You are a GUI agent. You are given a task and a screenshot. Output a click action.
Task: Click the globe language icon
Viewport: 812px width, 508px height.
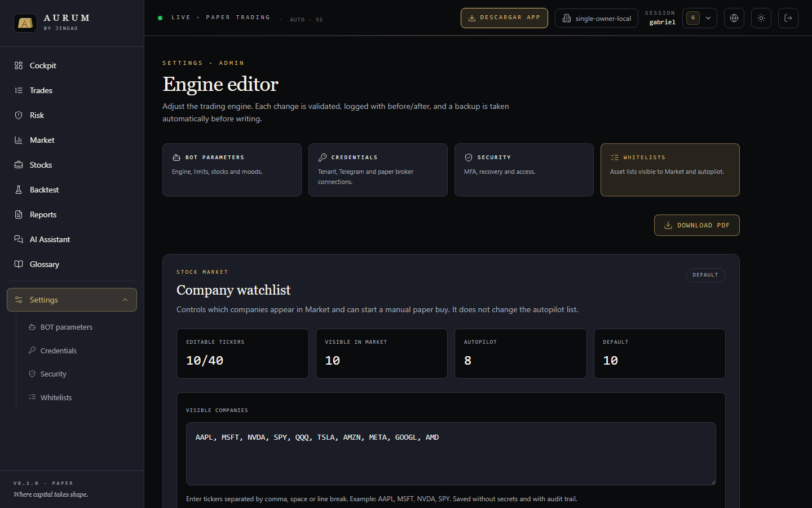tap(734, 18)
